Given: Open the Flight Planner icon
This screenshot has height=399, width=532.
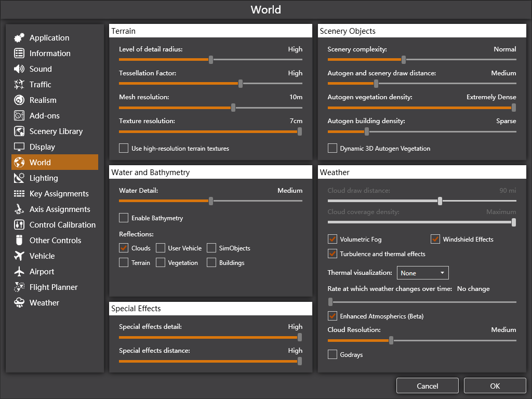Looking at the screenshot, I should [19, 287].
